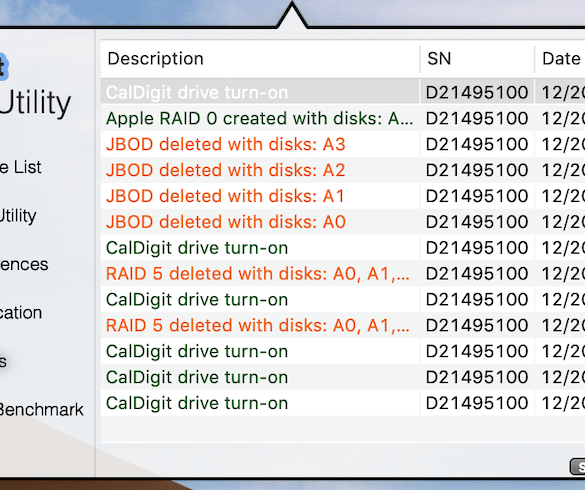Open the Notification ('cation') sidebar item
The height and width of the screenshot is (490, 585).
[21, 312]
